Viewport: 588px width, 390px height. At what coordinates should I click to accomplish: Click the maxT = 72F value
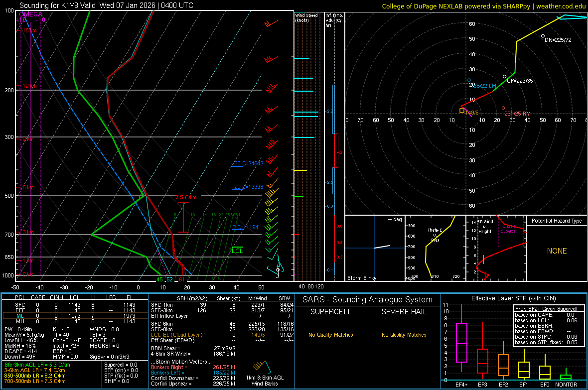pos(67,346)
